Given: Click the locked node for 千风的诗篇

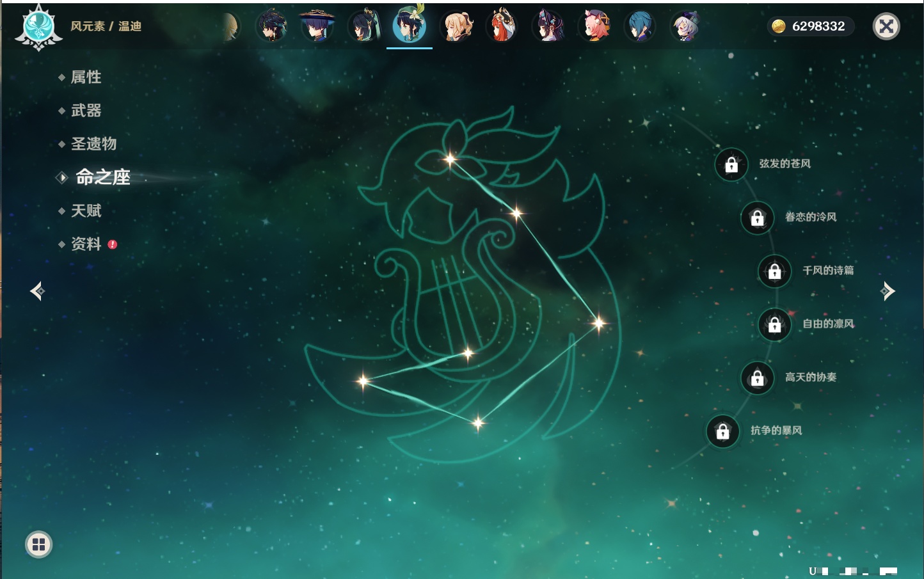Looking at the screenshot, I should pos(774,271).
